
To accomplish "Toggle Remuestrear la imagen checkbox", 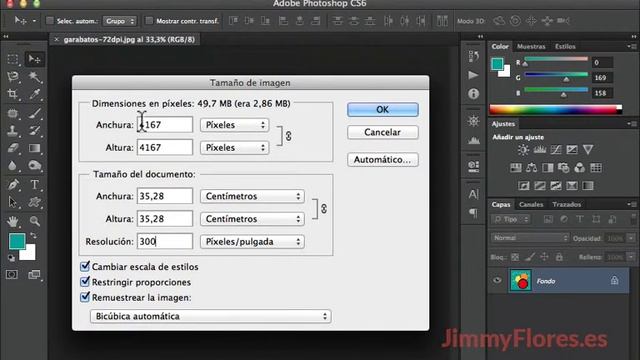I will pos(85,297).
